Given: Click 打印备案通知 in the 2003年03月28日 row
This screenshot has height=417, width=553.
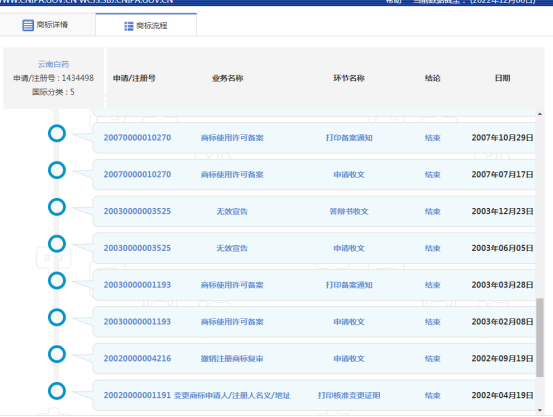Looking at the screenshot, I should (349, 285).
